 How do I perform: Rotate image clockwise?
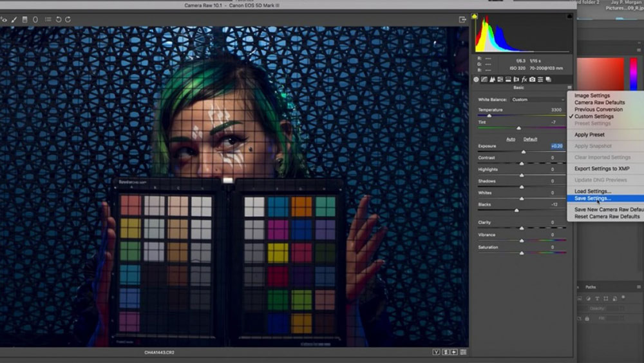point(68,20)
